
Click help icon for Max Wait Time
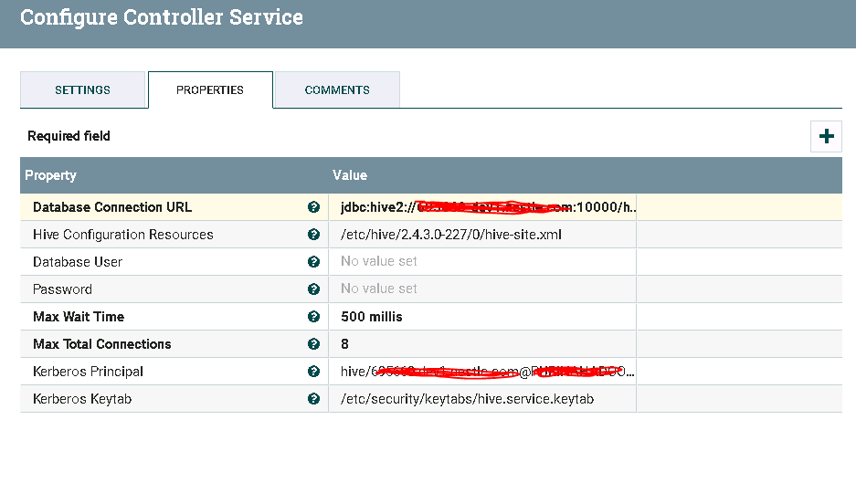pos(313,317)
